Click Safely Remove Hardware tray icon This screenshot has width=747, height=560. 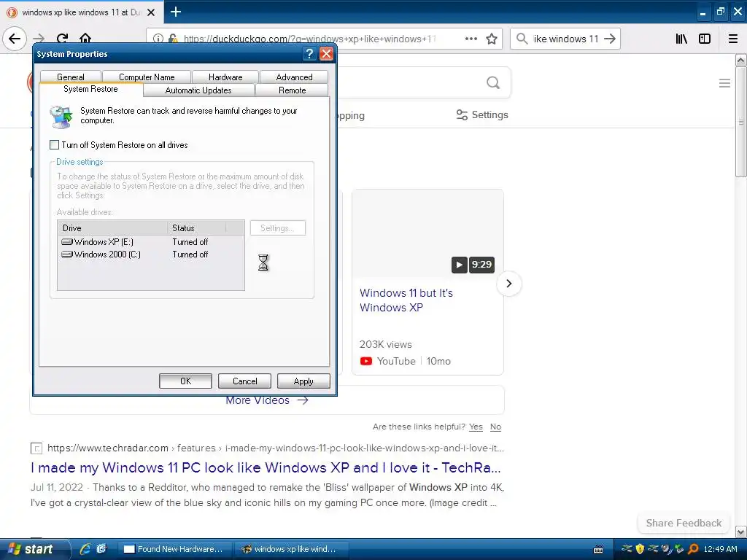pos(679,549)
